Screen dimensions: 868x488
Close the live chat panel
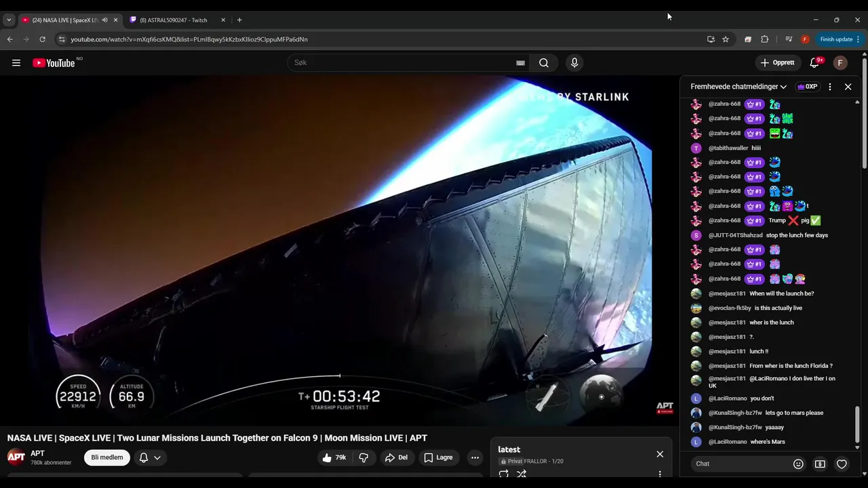[848, 87]
